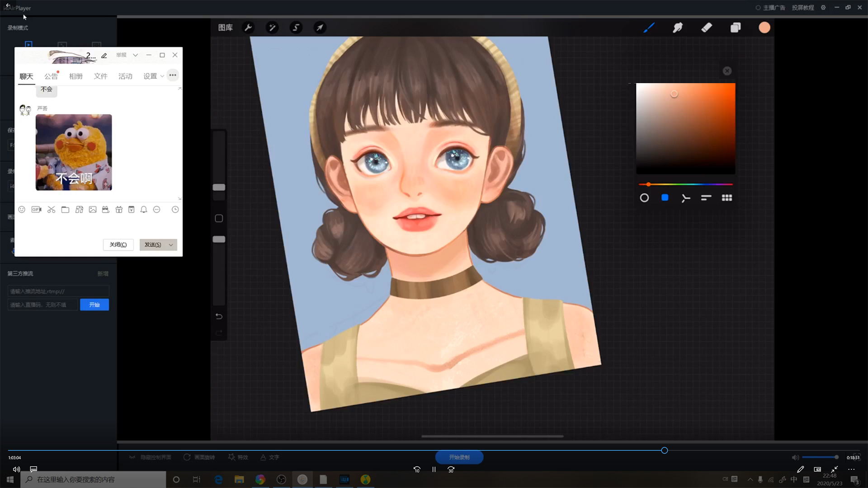Click the blue 开始 button

coord(94,305)
